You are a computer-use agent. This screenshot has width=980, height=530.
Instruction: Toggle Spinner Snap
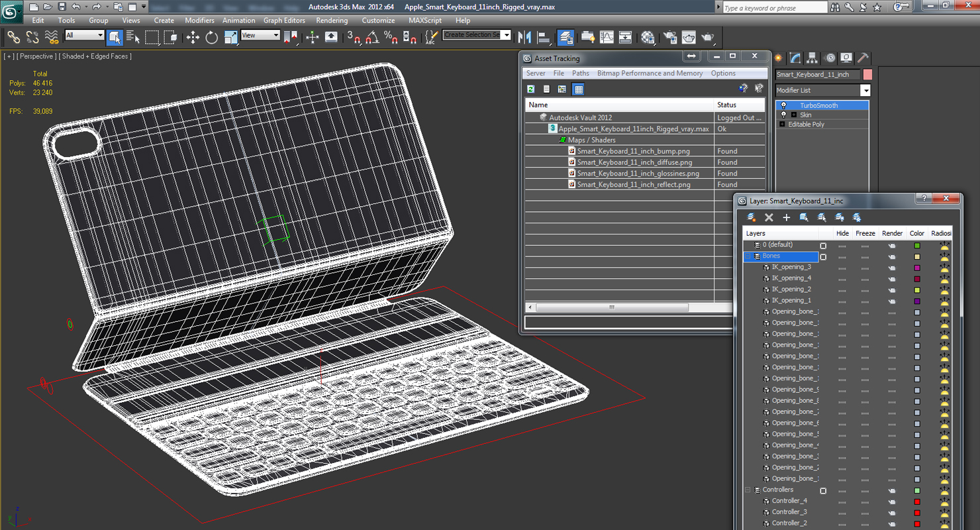pos(410,37)
